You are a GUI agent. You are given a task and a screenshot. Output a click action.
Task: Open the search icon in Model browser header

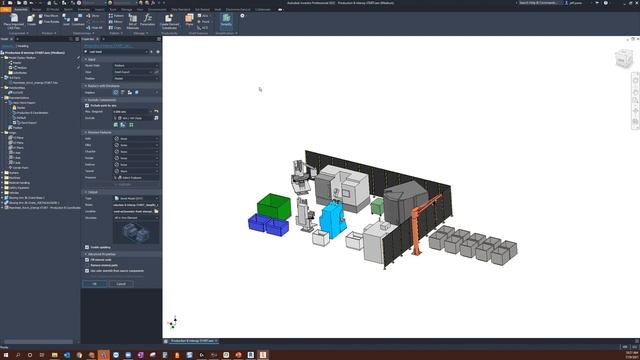(x=71, y=39)
